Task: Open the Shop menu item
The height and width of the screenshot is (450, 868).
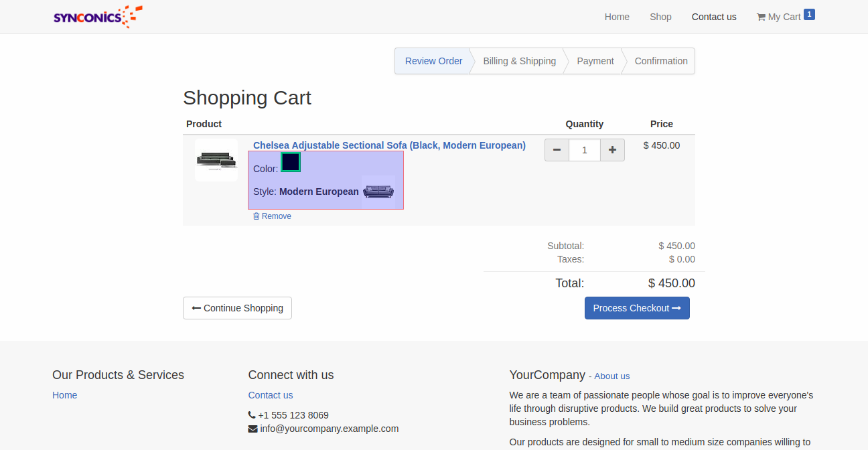Action: pyautogui.click(x=660, y=17)
